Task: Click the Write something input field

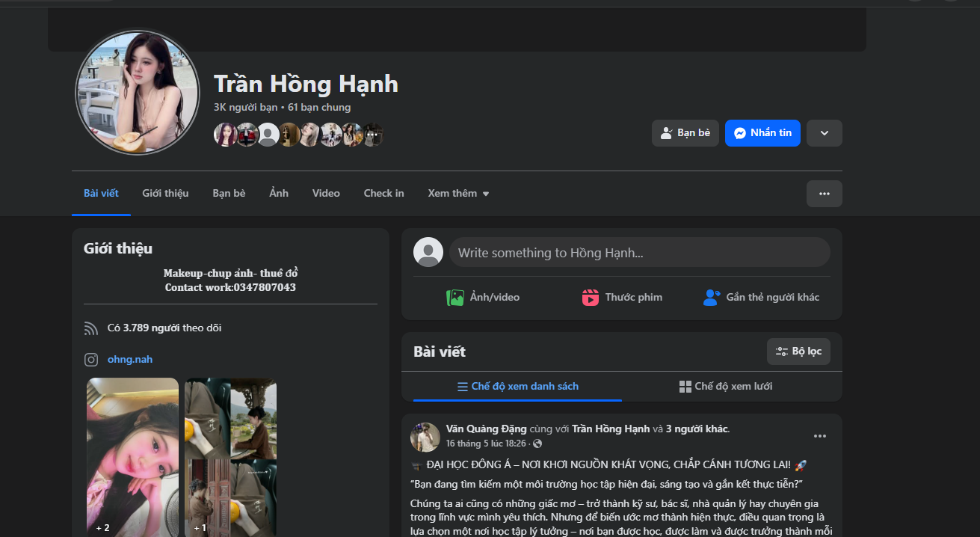Action: pyautogui.click(x=640, y=252)
